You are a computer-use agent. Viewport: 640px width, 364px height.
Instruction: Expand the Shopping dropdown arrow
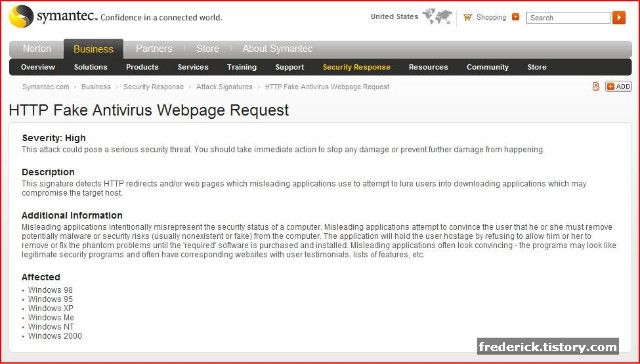pyautogui.click(x=516, y=17)
